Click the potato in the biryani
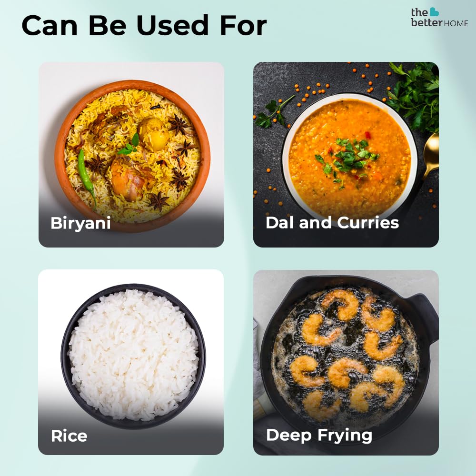 [154, 134]
